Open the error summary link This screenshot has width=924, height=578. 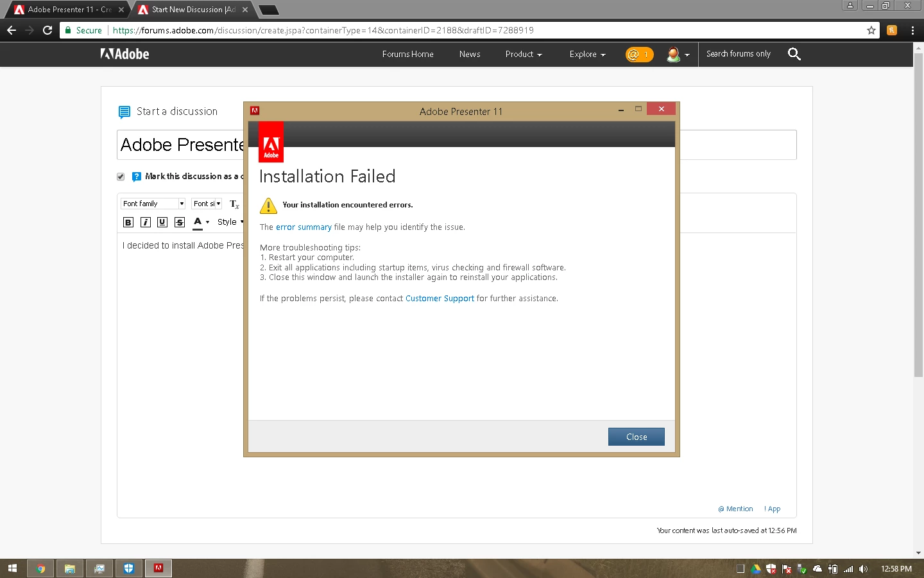tap(304, 227)
